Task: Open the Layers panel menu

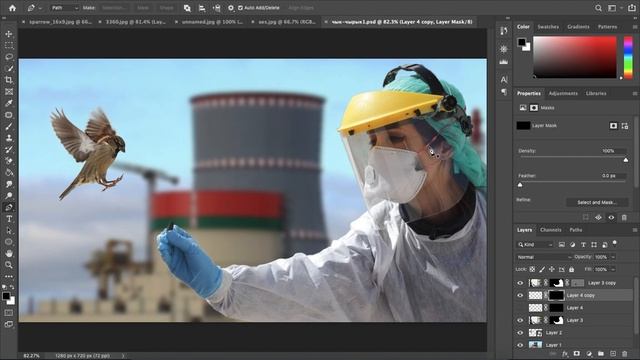Action: click(635, 230)
